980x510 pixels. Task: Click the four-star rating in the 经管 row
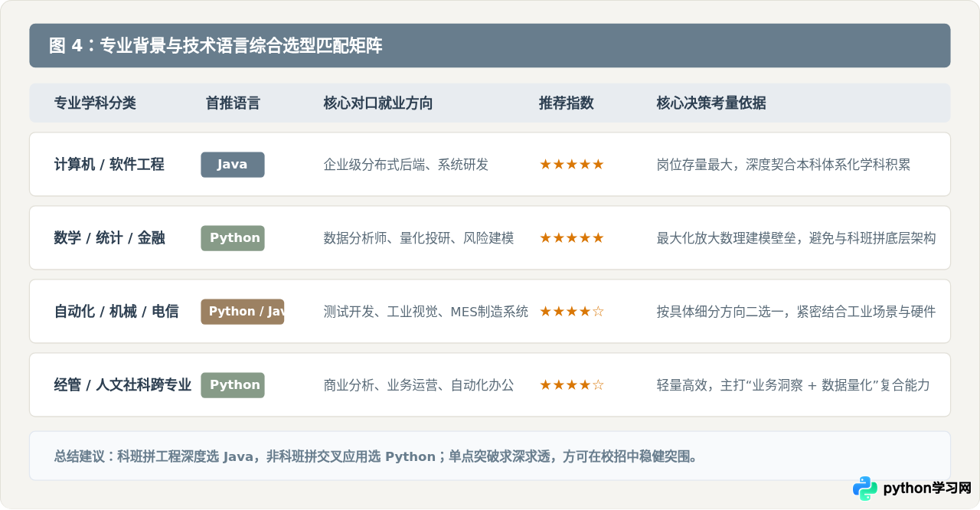(x=572, y=385)
